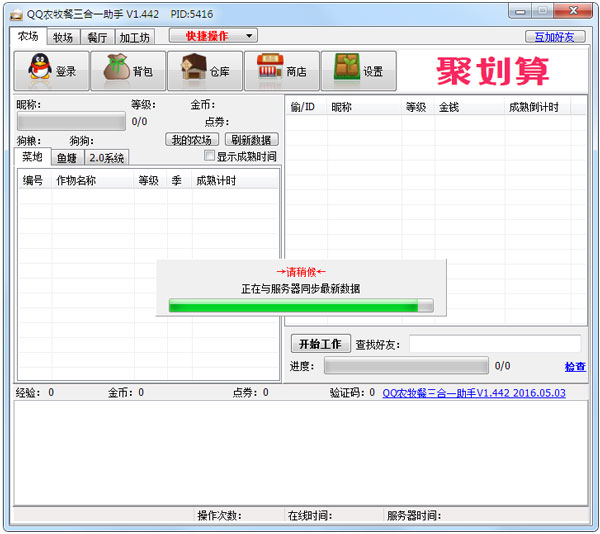The width and height of the screenshot is (600, 534).
Task: Click the 正在与服务器同步最新数据 message
Action: [x=301, y=288]
